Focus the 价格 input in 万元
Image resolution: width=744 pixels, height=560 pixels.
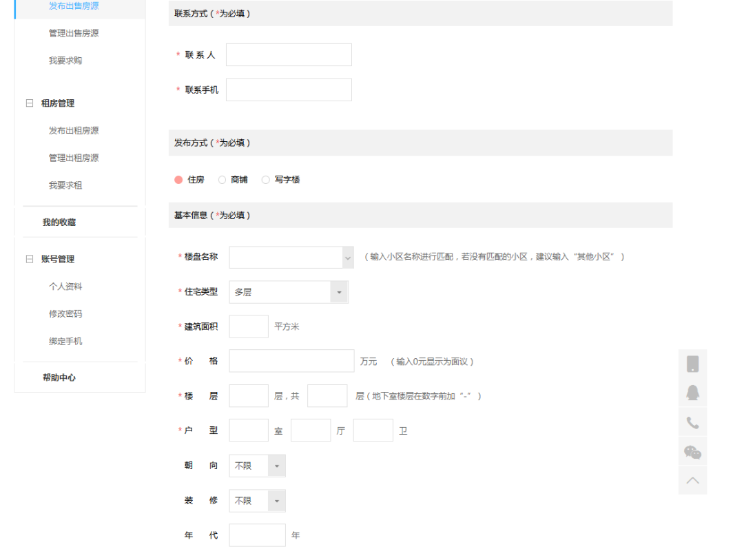(x=291, y=361)
